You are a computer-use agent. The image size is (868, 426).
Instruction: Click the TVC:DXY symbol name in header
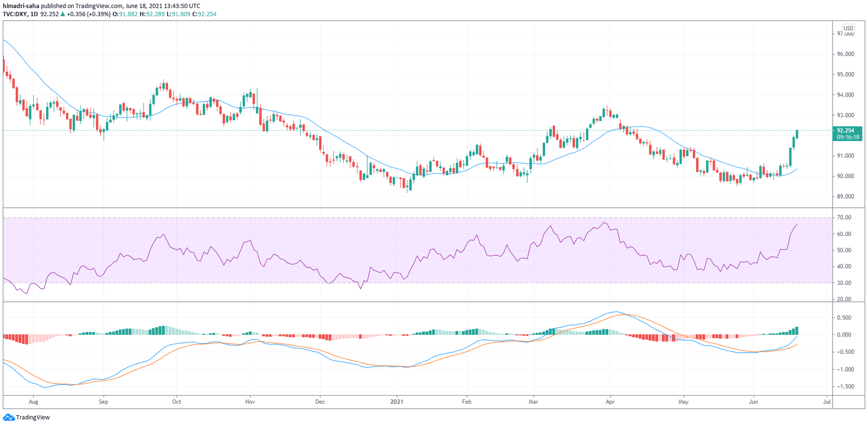(x=15, y=14)
